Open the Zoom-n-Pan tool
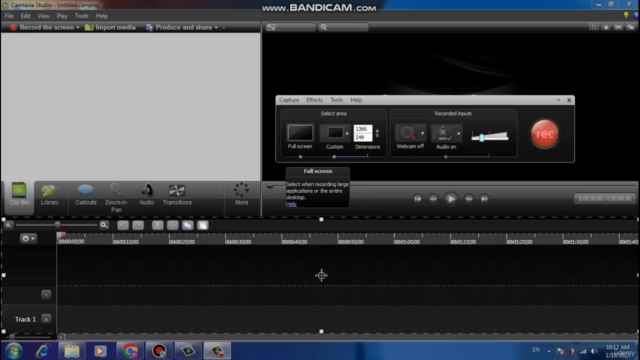This screenshot has height=360, width=640. click(x=116, y=198)
